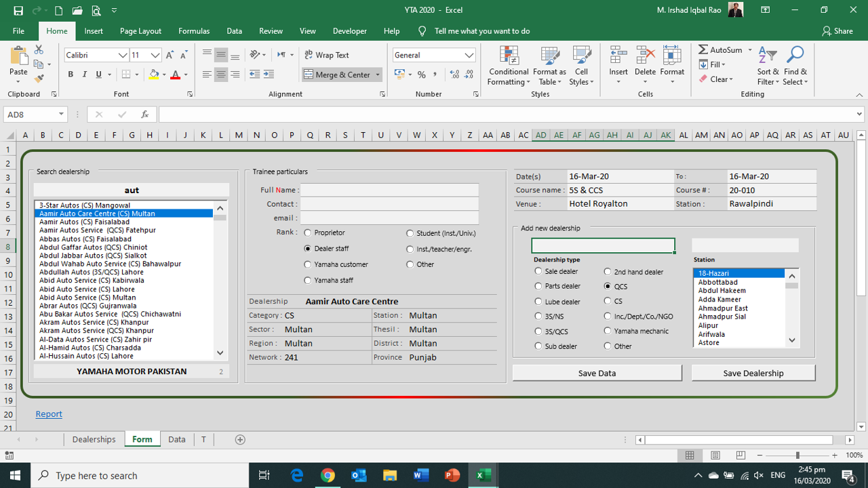Image resolution: width=868 pixels, height=488 pixels.
Task: Click the AutoSum icon
Action: 704,50
